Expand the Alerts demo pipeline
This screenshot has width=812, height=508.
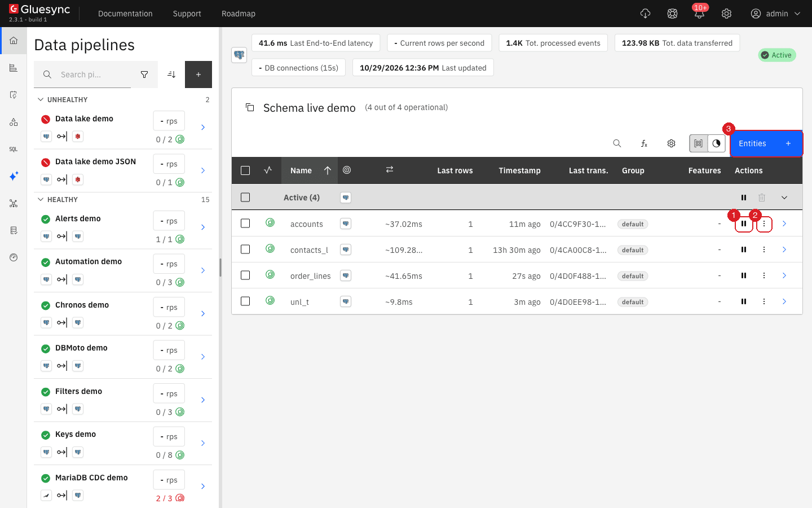[203, 227]
